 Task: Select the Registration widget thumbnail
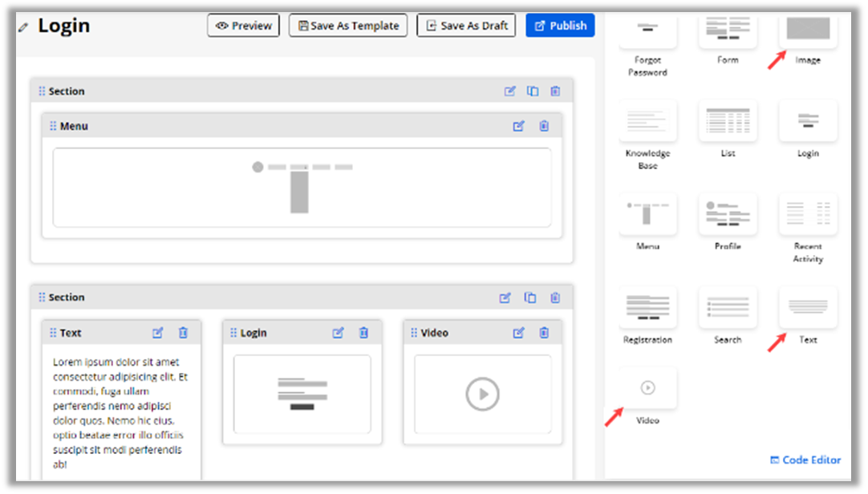pyautogui.click(x=647, y=307)
